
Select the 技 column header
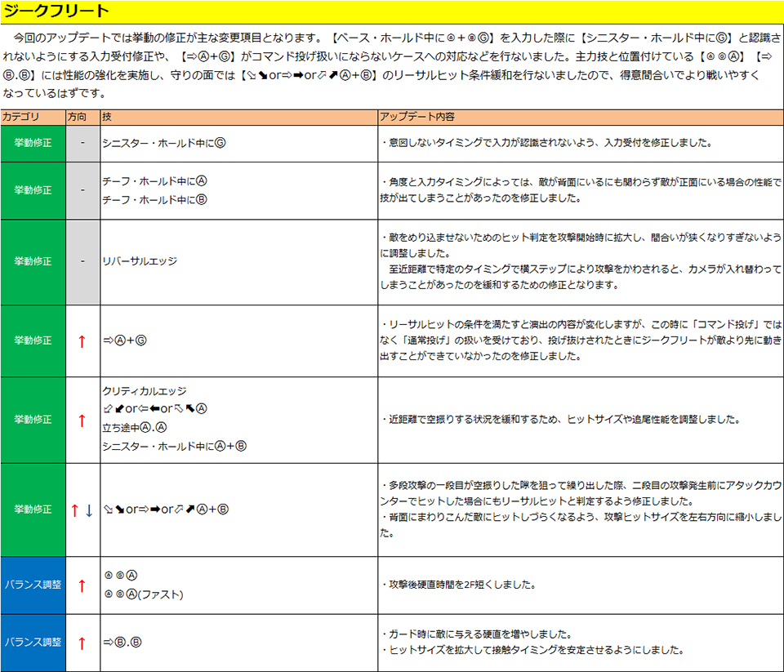click(107, 117)
